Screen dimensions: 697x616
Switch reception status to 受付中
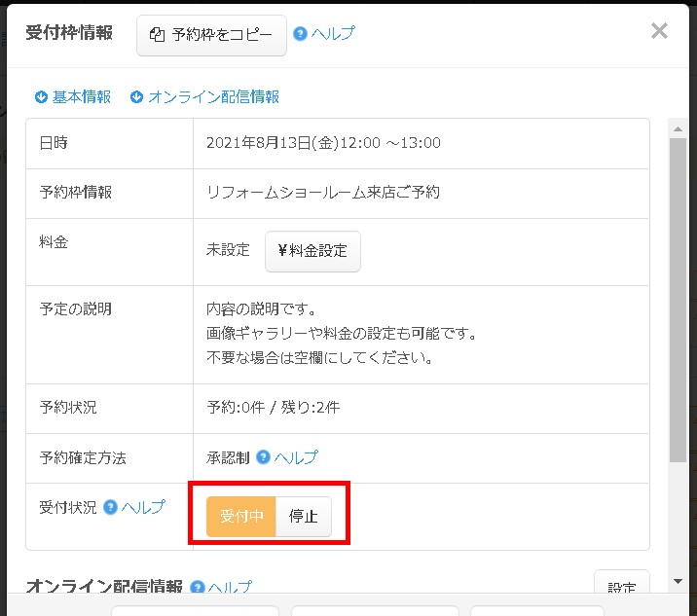coord(241,517)
